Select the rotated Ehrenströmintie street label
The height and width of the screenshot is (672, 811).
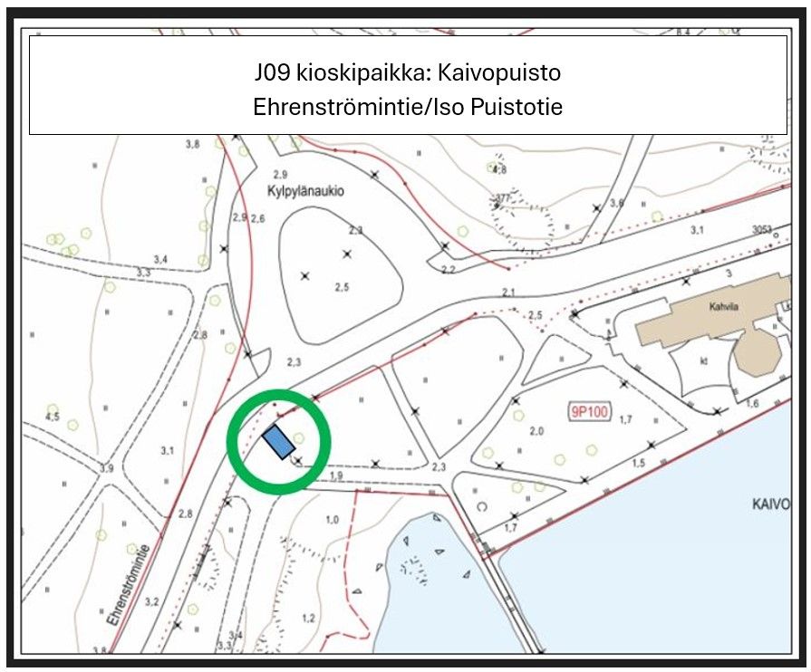click(x=127, y=584)
